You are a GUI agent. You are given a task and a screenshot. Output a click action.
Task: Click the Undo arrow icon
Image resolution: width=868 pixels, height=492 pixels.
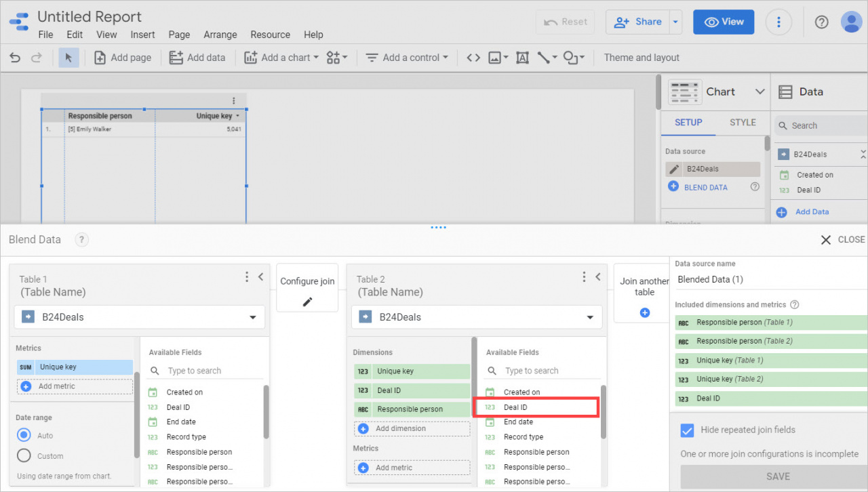pos(15,58)
